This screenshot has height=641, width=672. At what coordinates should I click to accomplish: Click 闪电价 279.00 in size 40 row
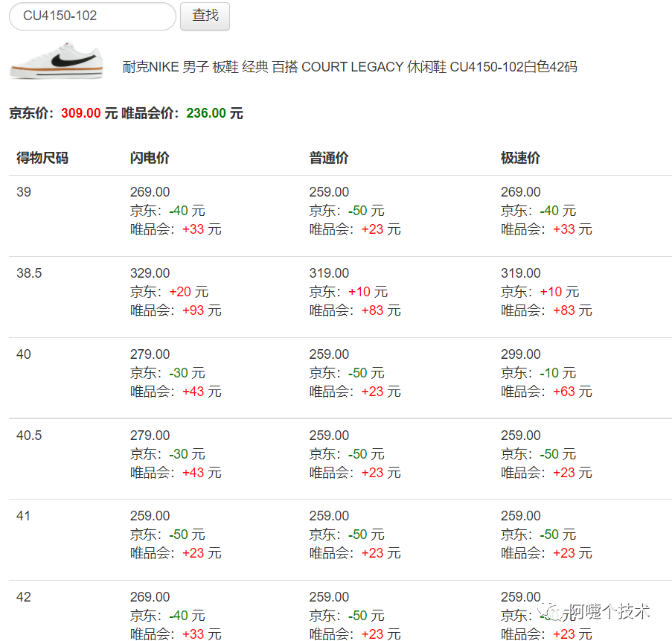pyautogui.click(x=150, y=354)
